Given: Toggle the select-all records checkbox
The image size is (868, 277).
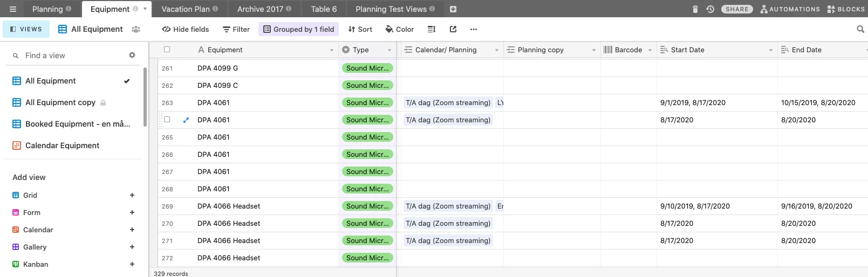Looking at the screenshot, I should [x=167, y=49].
